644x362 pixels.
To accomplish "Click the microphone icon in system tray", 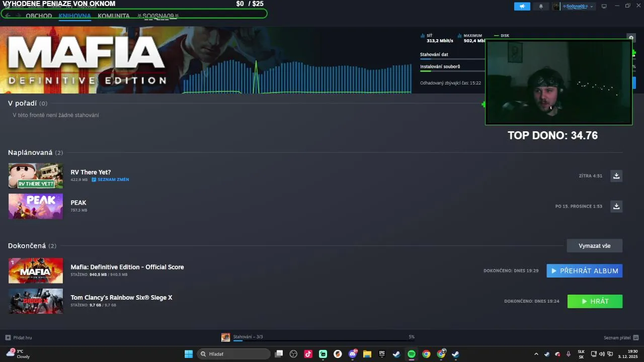I will pyautogui.click(x=569, y=354).
